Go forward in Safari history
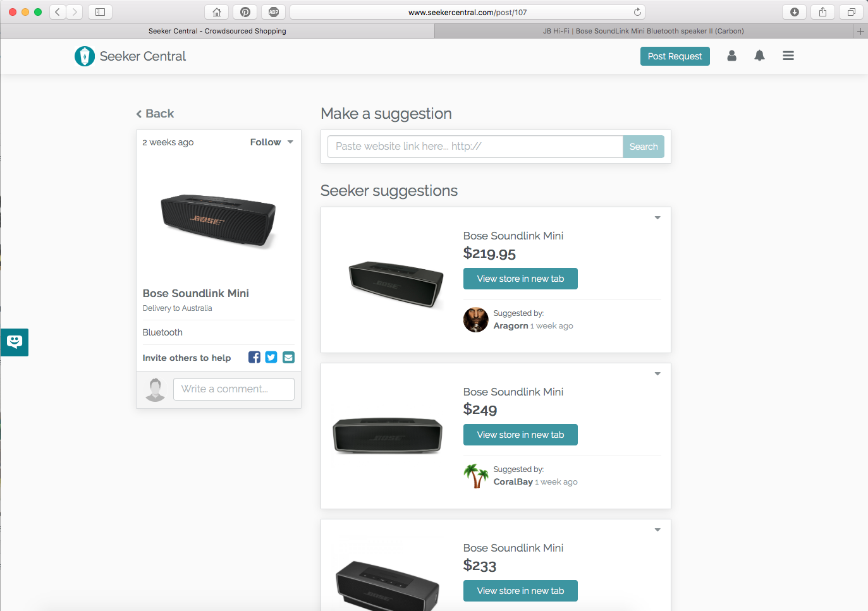Image resolution: width=868 pixels, height=611 pixels. pyautogui.click(x=75, y=12)
